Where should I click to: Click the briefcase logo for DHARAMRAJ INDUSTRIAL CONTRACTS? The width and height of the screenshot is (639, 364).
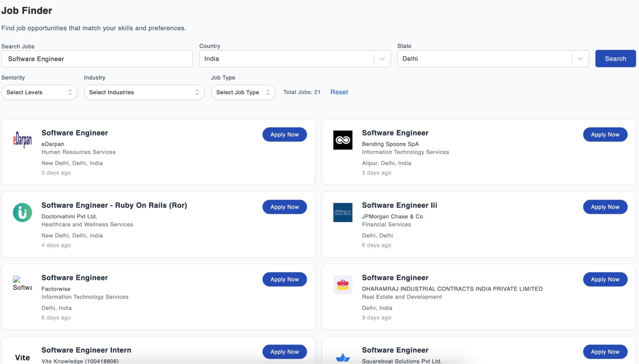point(343,284)
